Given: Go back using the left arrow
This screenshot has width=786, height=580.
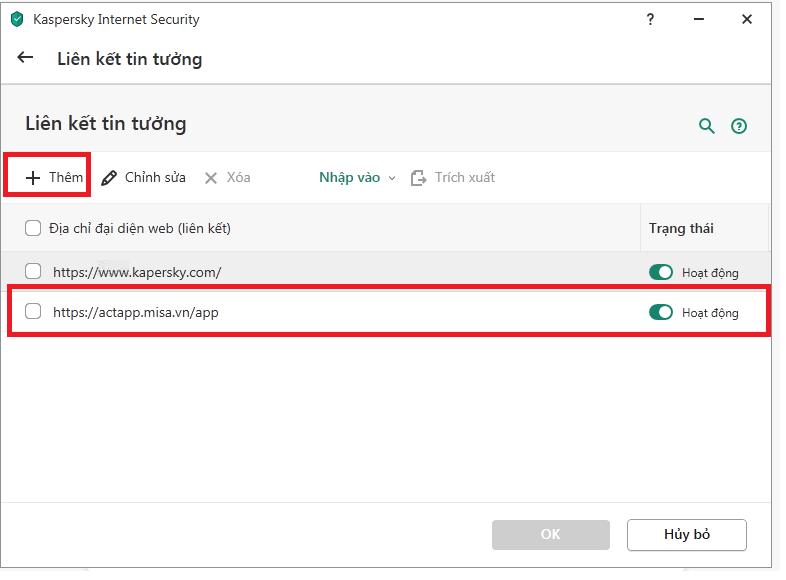Looking at the screenshot, I should tap(25, 58).
